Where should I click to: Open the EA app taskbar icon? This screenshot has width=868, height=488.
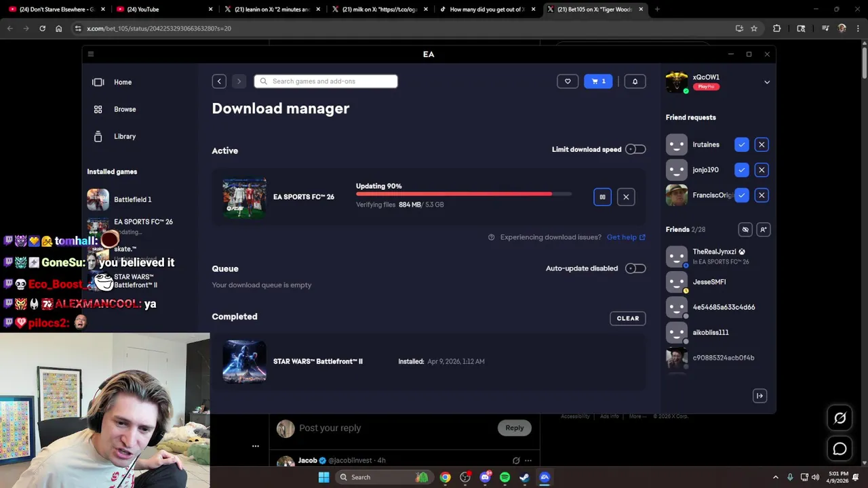click(545, 477)
